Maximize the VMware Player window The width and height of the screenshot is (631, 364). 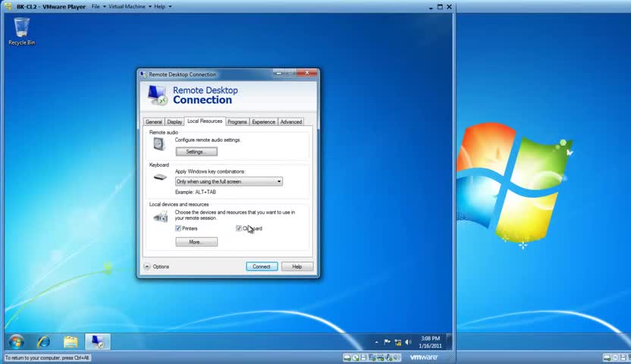[x=440, y=7]
